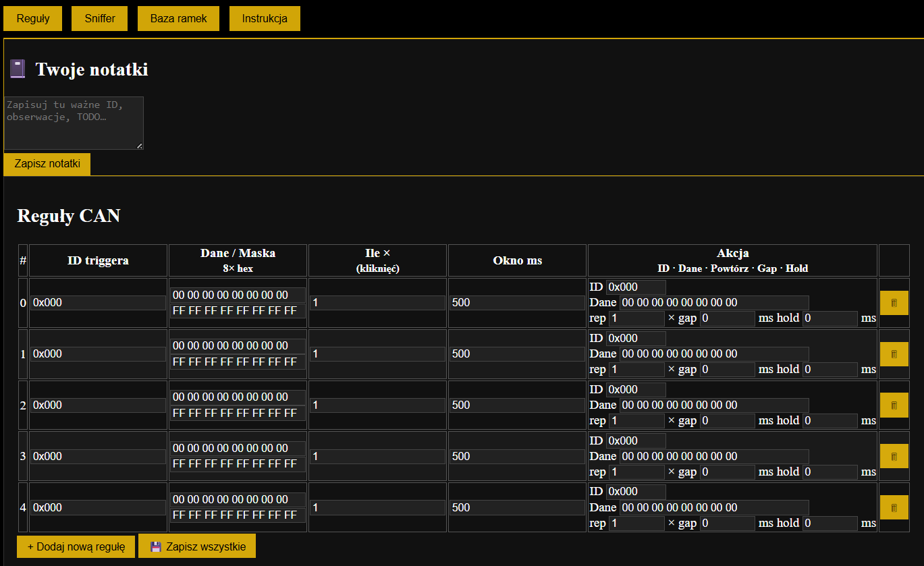Screen dimensions: 924x566
Task: Select the FF mask field in row 1
Action: tap(238, 362)
